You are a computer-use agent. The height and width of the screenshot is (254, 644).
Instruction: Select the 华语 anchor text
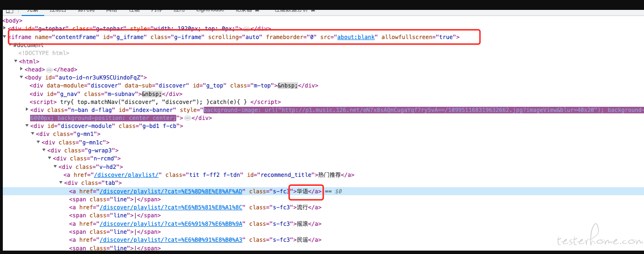[303, 191]
